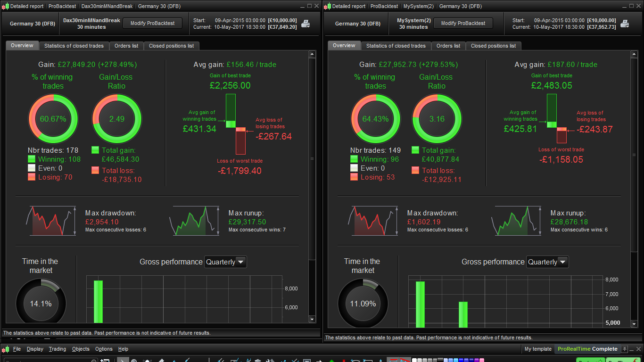Screen dimensions: 644x362
Task: Click scroll-up arrow in Dax30minMNandBreak report
Action: pyautogui.click(x=312, y=55)
